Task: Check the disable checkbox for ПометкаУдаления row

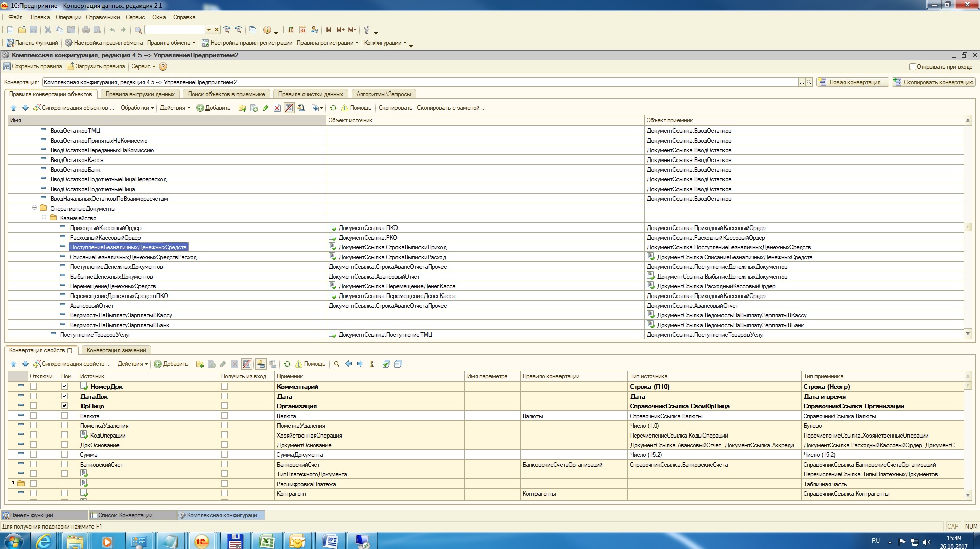Action: pyautogui.click(x=33, y=425)
